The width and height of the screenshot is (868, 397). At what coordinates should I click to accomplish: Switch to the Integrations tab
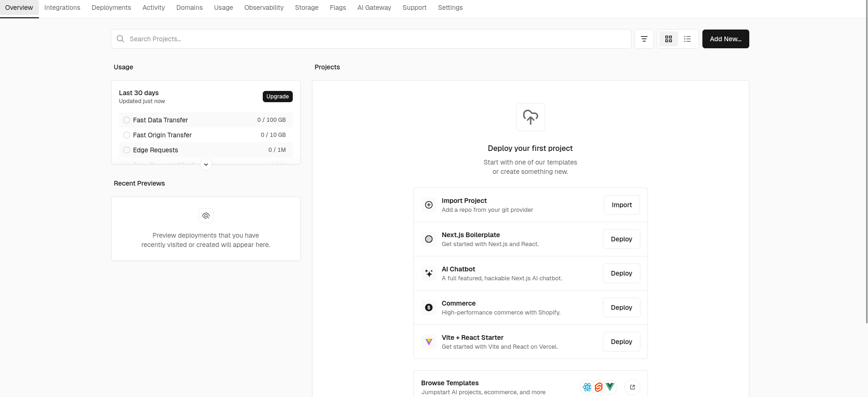tap(62, 8)
